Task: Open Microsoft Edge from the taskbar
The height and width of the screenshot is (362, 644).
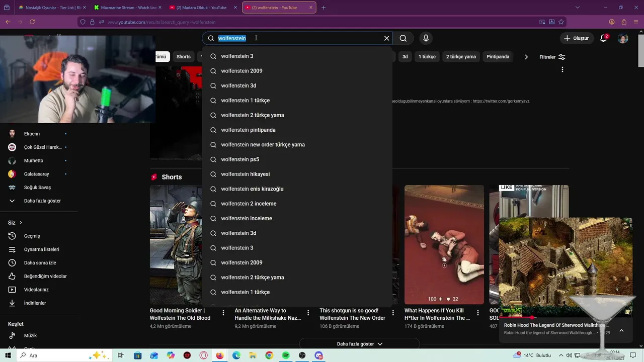Action: click(236, 355)
